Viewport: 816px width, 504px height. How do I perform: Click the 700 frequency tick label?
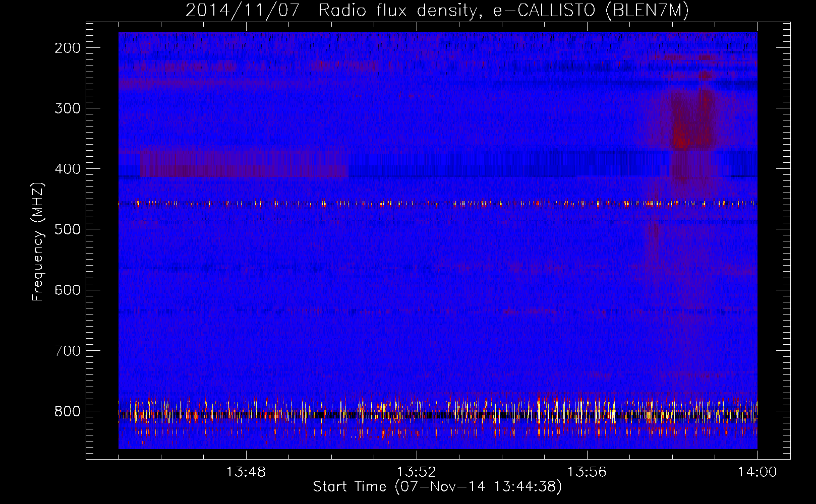pyautogui.click(x=68, y=350)
